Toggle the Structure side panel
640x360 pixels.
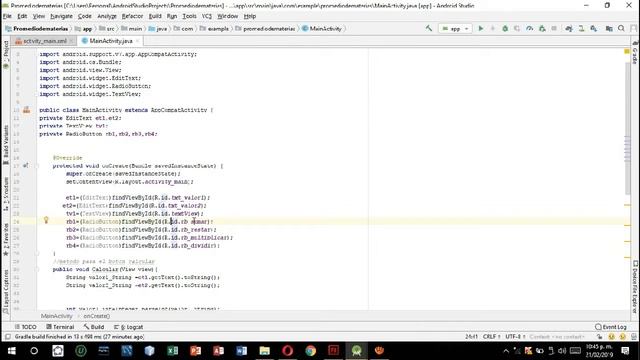click(x=6, y=194)
